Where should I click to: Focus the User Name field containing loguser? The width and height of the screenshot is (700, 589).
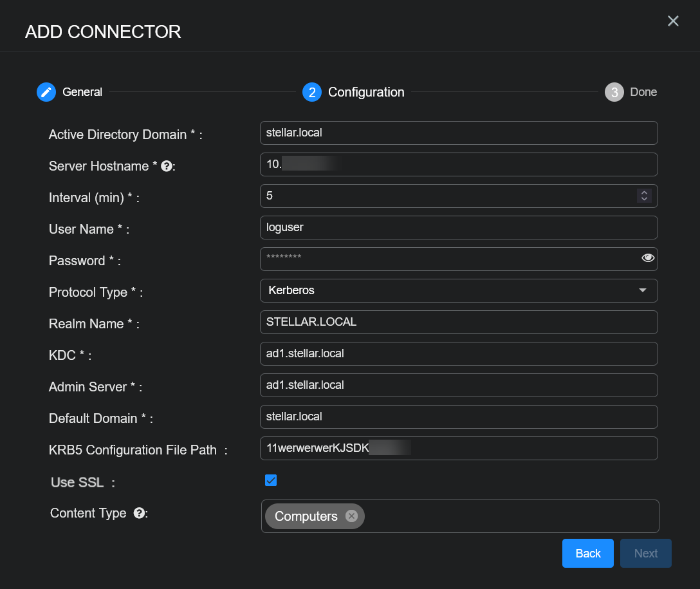pyautogui.click(x=459, y=227)
